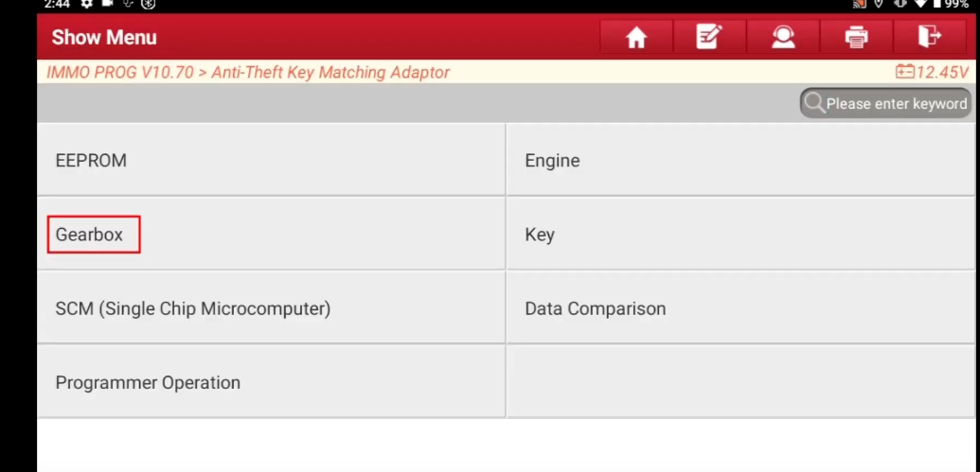Tap the magnifier icon in search box

pos(813,103)
